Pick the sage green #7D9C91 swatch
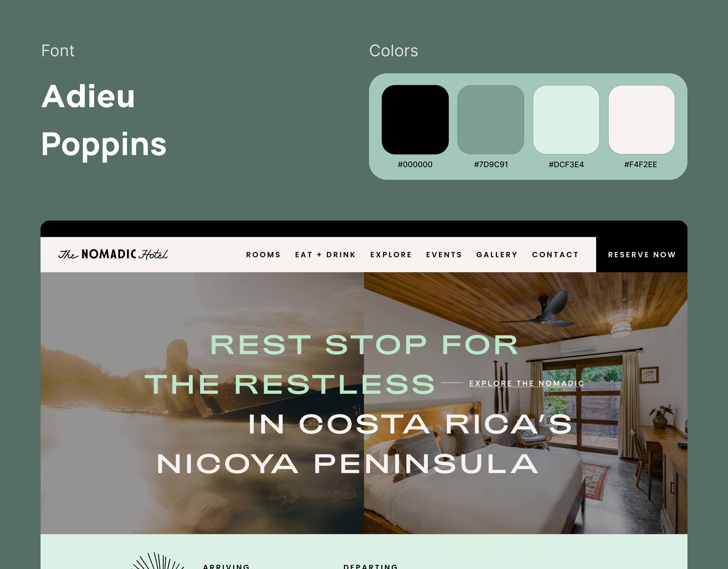This screenshot has height=569, width=728. (x=491, y=120)
